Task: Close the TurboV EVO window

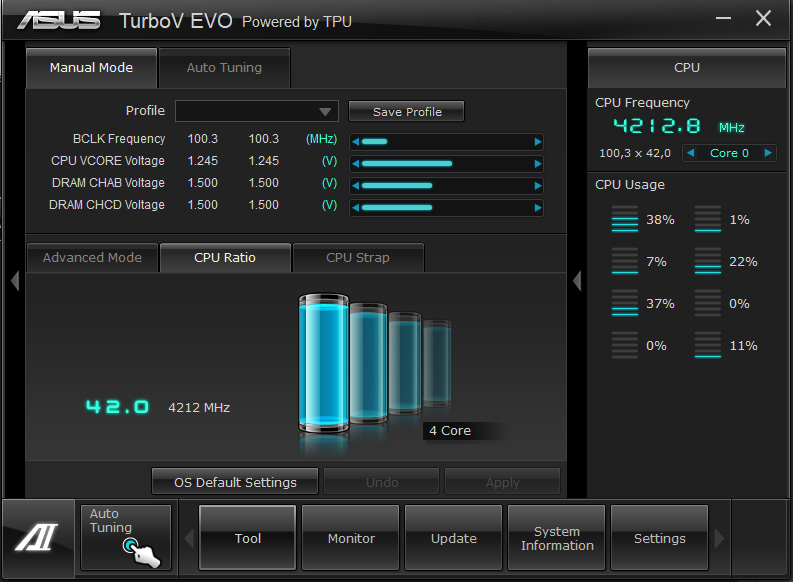Action: tap(763, 18)
